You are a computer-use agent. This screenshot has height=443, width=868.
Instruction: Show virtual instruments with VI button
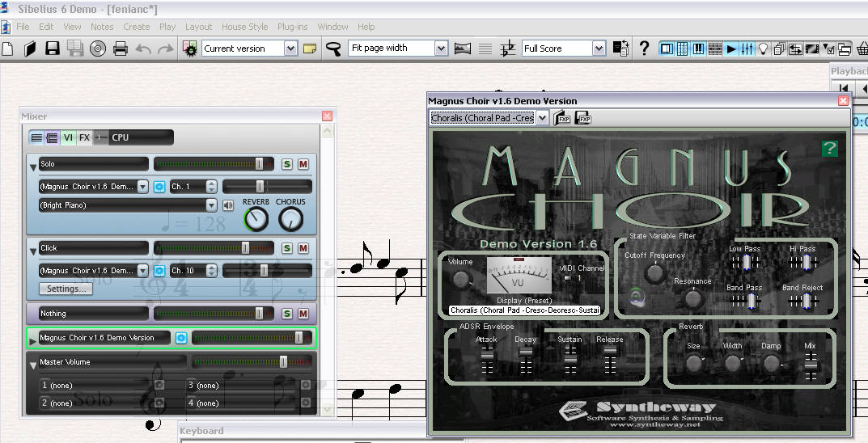pos(68,137)
